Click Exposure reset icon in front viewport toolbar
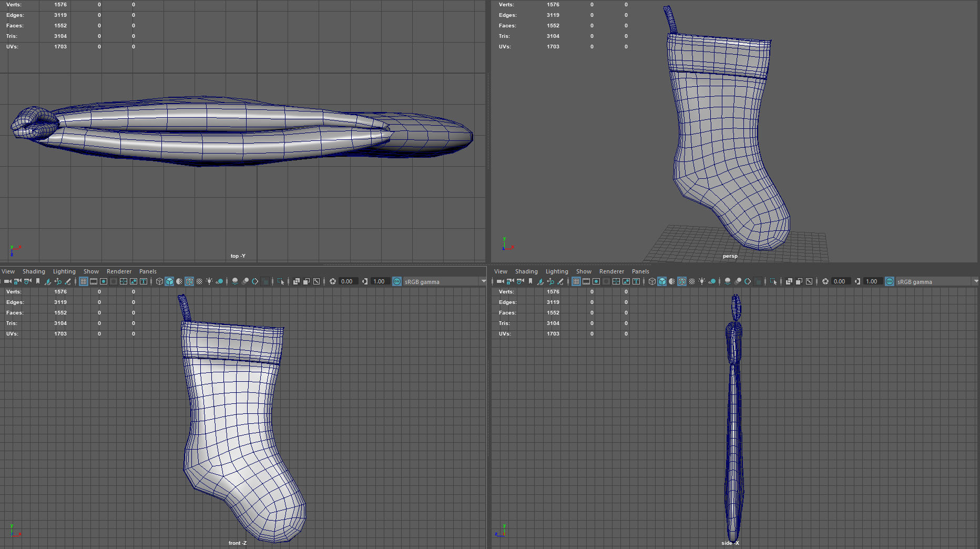The height and width of the screenshot is (549, 980). pyautogui.click(x=333, y=281)
